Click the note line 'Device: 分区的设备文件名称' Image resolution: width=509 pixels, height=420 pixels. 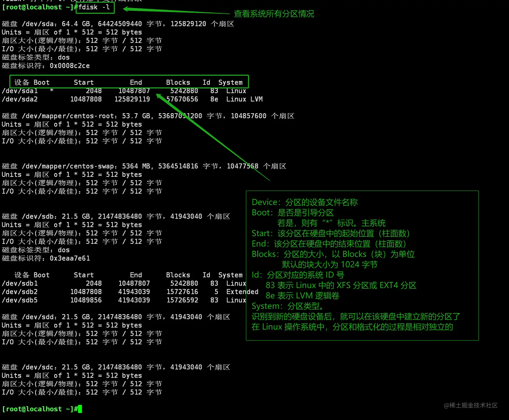pos(305,202)
